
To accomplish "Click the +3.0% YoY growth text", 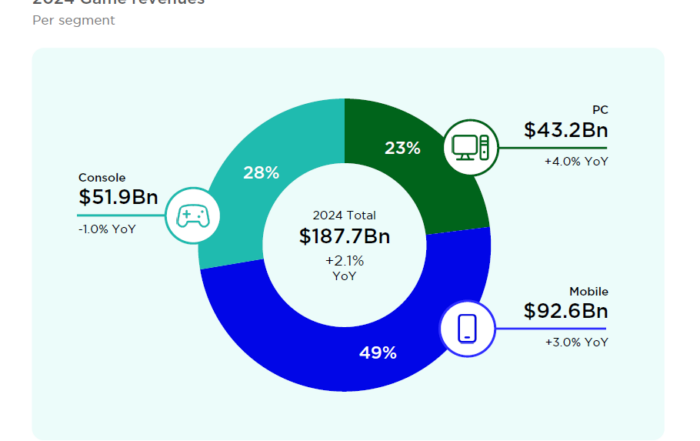I will pos(576,342).
